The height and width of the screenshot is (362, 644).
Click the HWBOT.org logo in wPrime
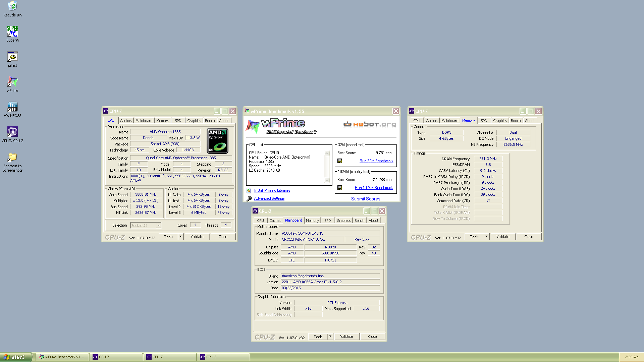click(369, 124)
